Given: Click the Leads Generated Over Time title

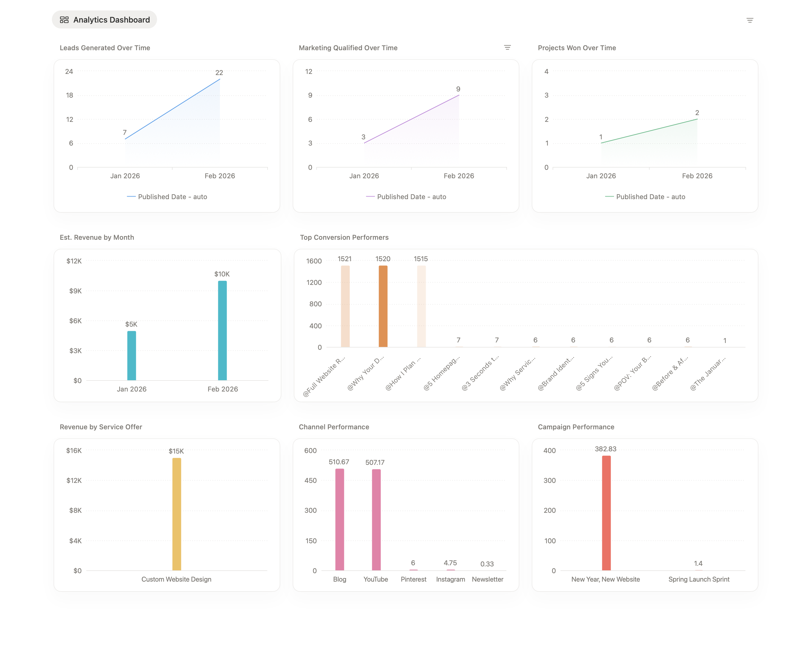Looking at the screenshot, I should tap(105, 48).
